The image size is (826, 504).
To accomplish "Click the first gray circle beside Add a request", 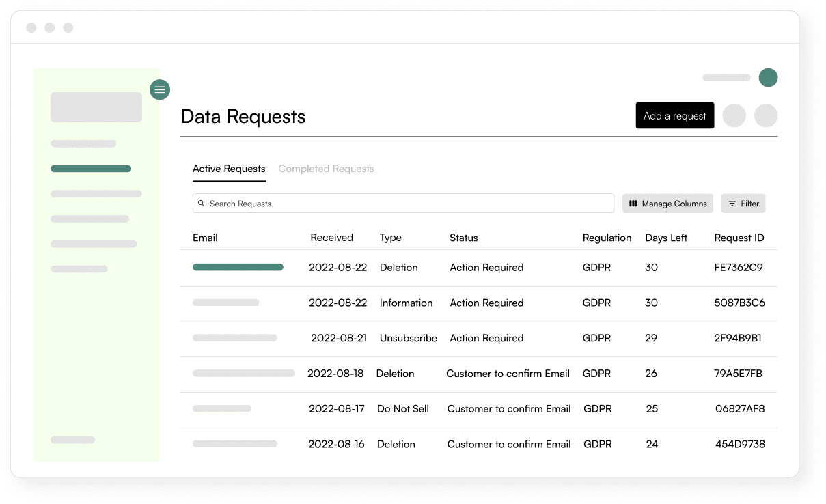I will [x=734, y=115].
